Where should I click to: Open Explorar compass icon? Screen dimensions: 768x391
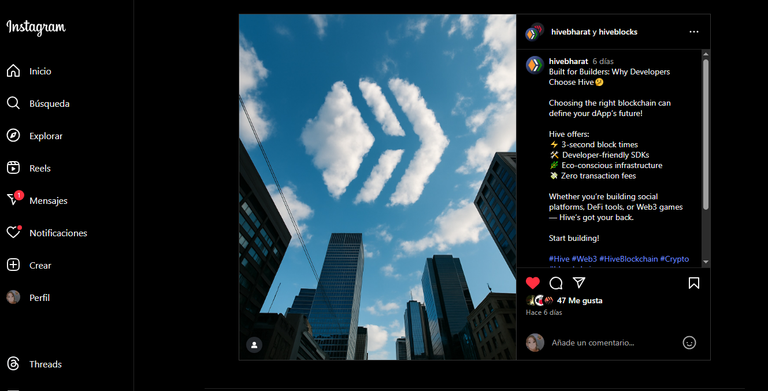tap(13, 136)
